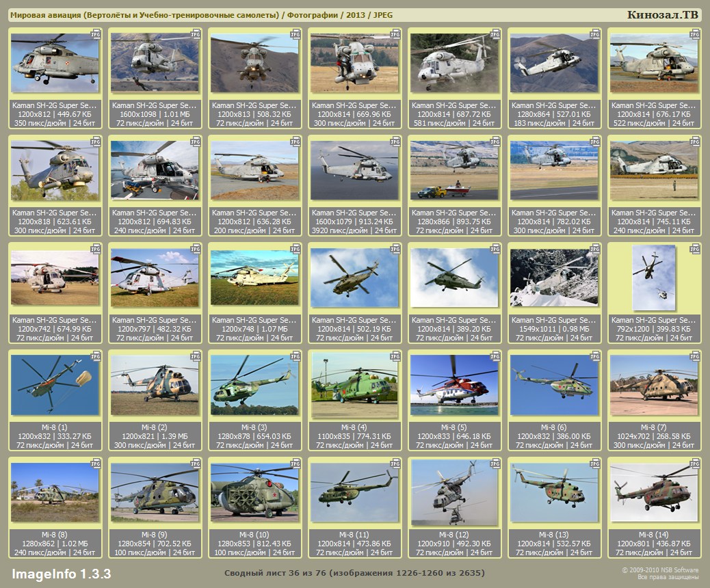
Task: Click the Кинозал.ТВ logo
Action: [662, 15]
